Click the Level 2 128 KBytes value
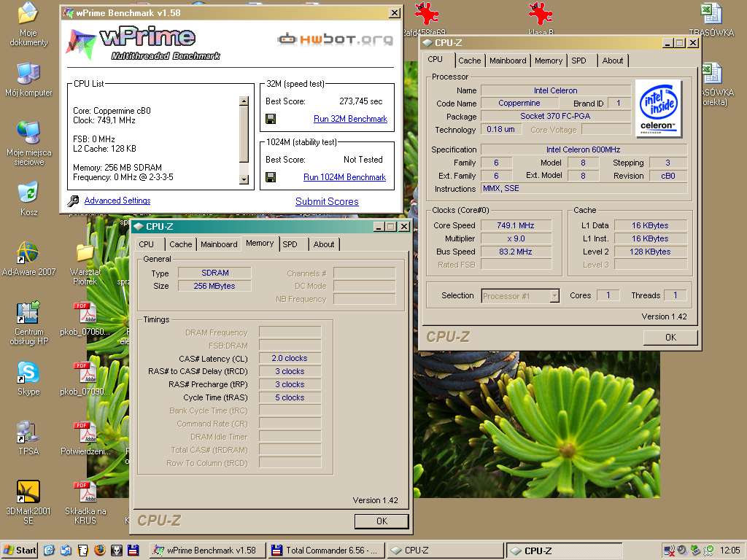The height and width of the screenshot is (560, 747). pyautogui.click(x=650, y=252)
